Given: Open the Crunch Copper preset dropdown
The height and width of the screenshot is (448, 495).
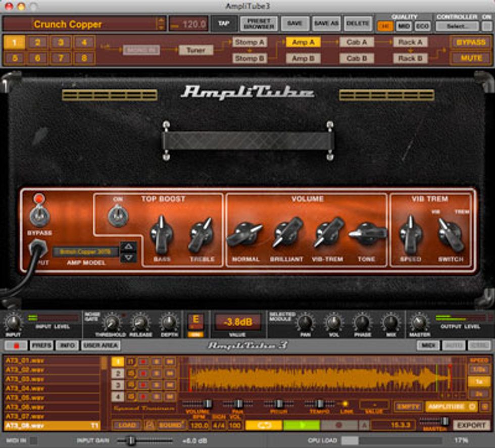Looking at the screenshot, I should [161, 24].
